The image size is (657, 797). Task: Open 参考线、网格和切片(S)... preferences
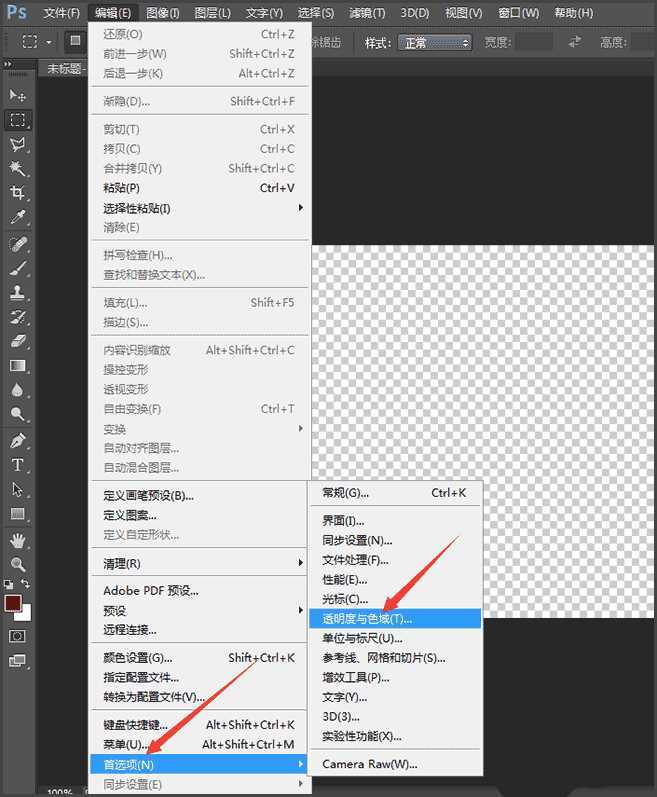395,658
